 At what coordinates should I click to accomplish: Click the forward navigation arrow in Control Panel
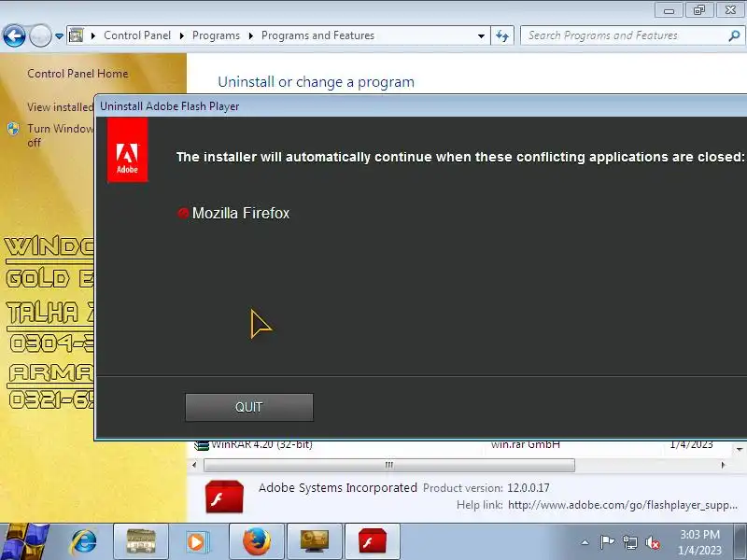click(x=40, y=35)
